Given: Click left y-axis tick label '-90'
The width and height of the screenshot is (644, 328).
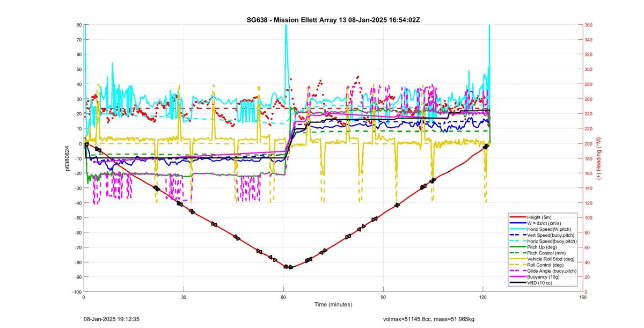Looking at the screenshot, I should point(77,277).
